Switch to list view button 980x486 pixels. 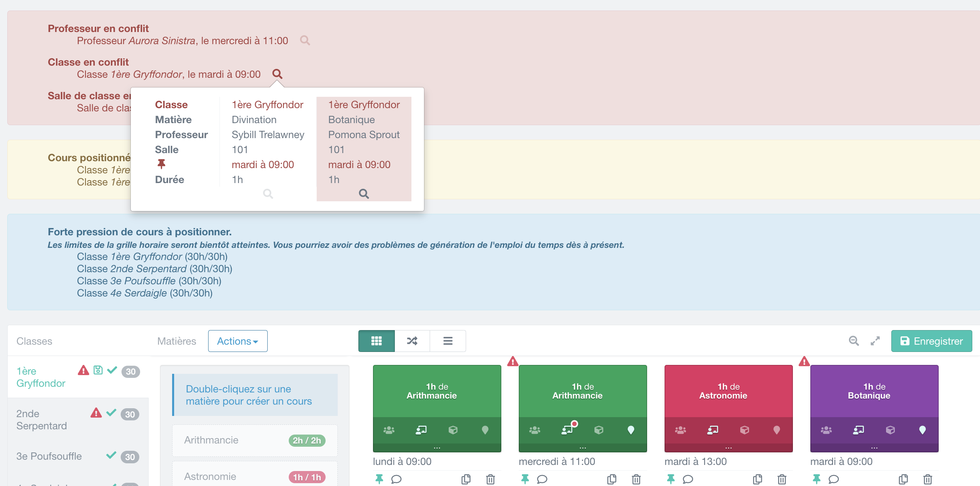coord(447,341)
